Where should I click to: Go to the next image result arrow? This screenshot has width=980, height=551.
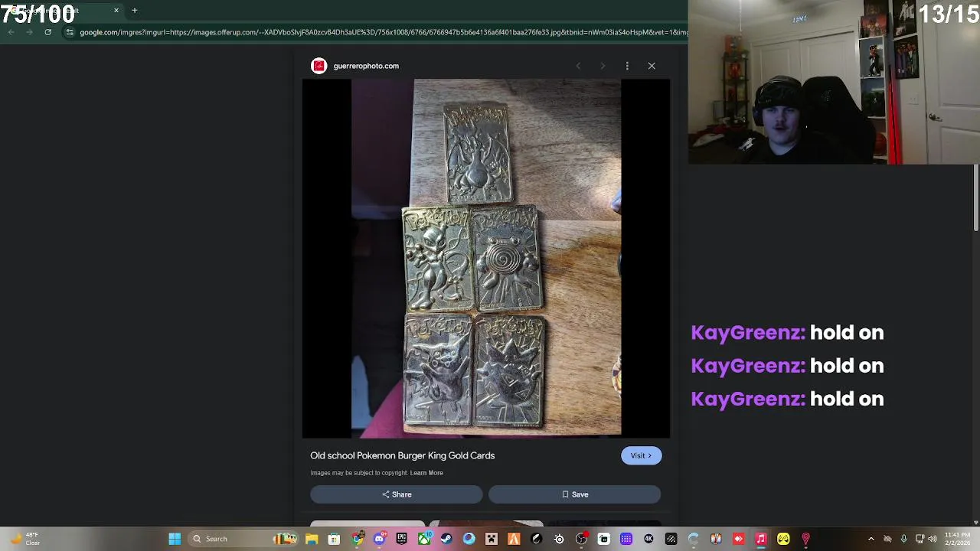click(x=603, y=66)
